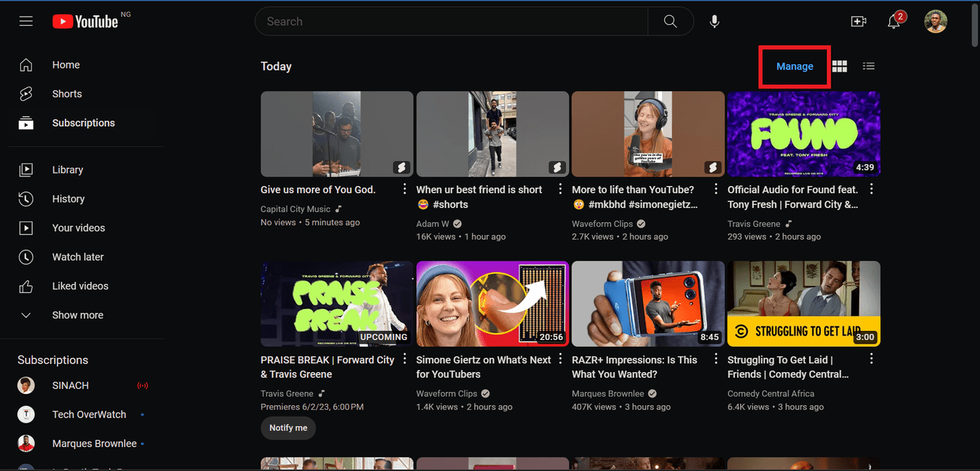Switch to grid view layout
Image resolution: width=980 pixels, height=471 pixels.
click(840, 66)
